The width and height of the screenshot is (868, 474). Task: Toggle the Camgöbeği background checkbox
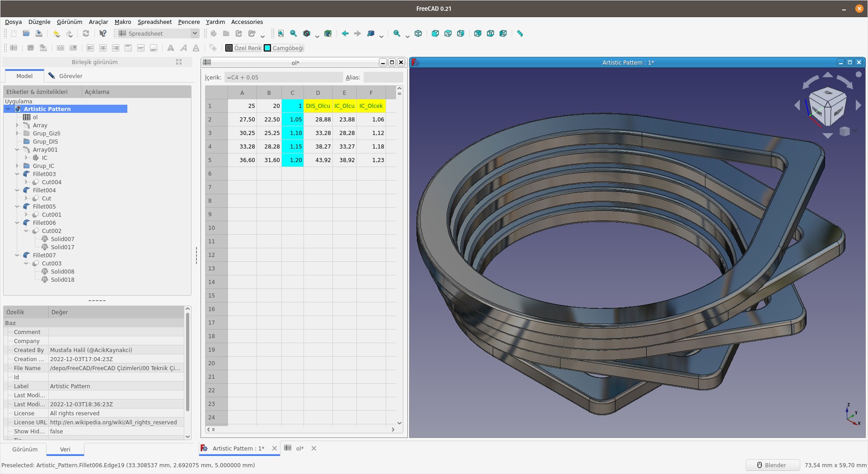pos(288,47)
